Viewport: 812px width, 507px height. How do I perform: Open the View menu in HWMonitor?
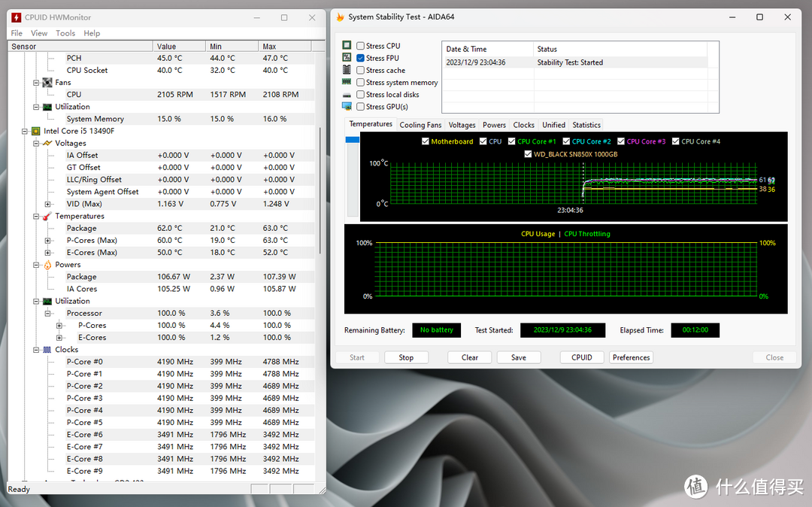click(x=39, y=33)
